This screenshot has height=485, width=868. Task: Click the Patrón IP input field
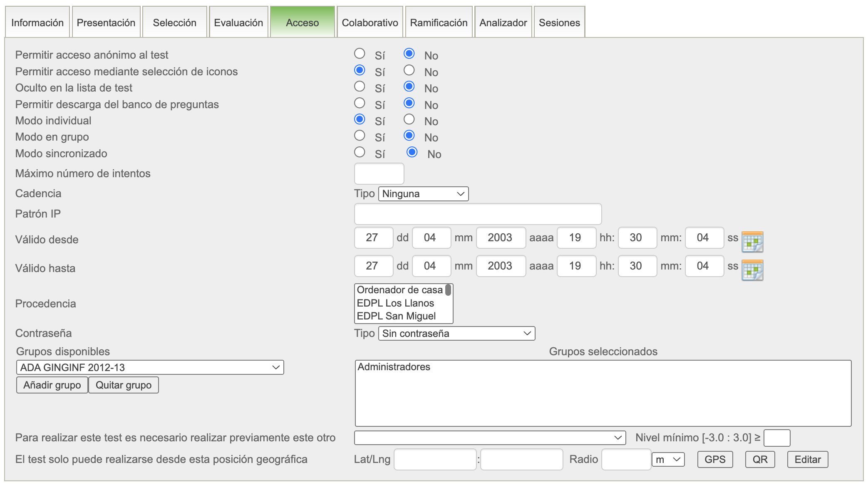(477, 214)
